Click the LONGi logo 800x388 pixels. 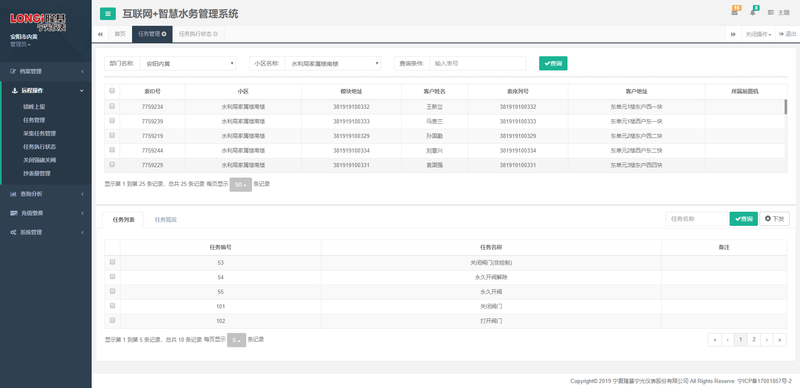point(38,22)
